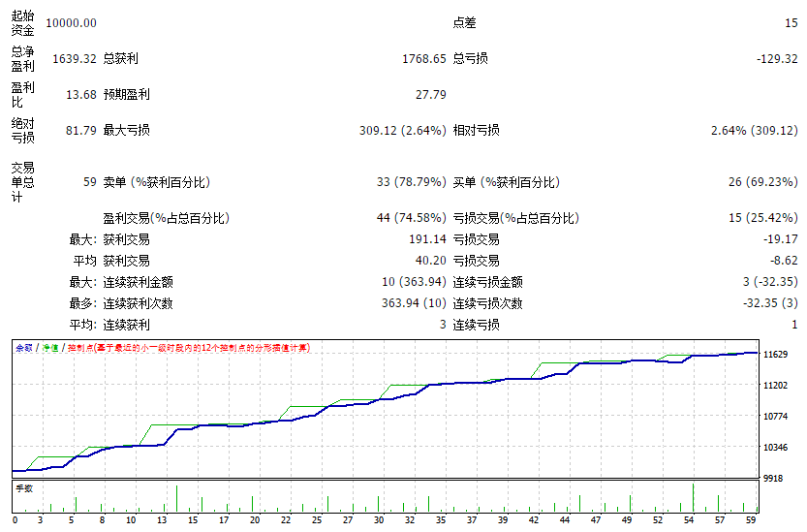The width and height of the screenshot is (807, 532).
Task: Click the 预期盈利 expected payoff label
Action: [127, 94]
